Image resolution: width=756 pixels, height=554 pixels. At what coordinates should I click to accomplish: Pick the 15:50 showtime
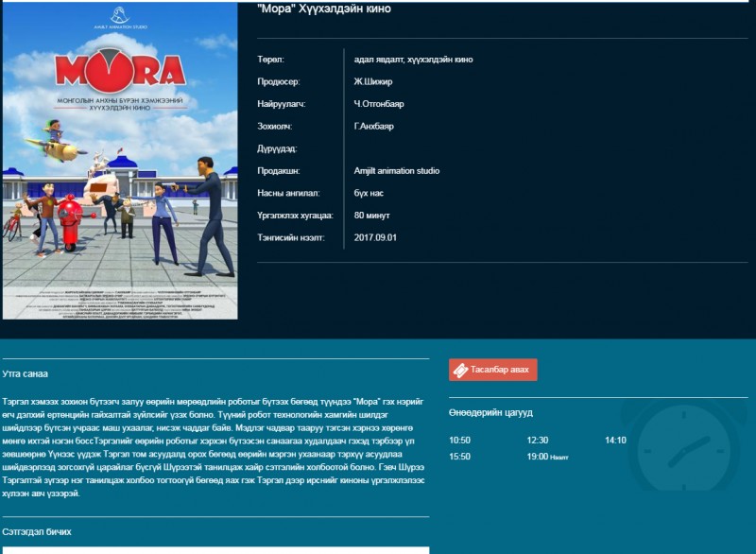tap(459, 457)
